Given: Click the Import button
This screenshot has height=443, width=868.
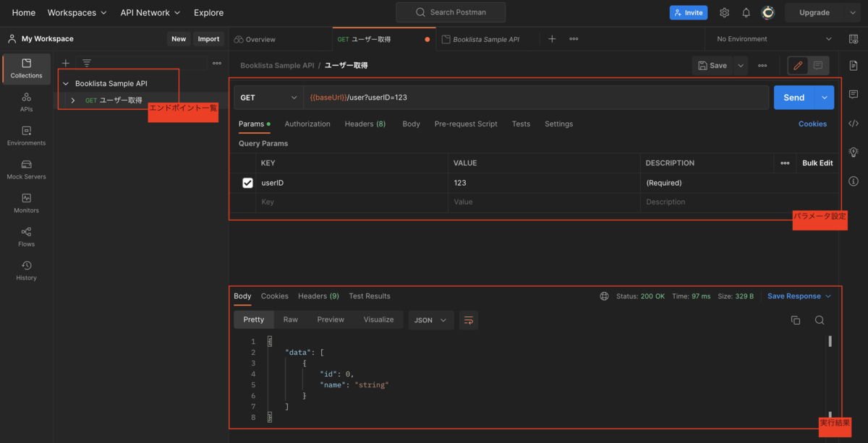Looking at the screenshot, I should 208,39.
